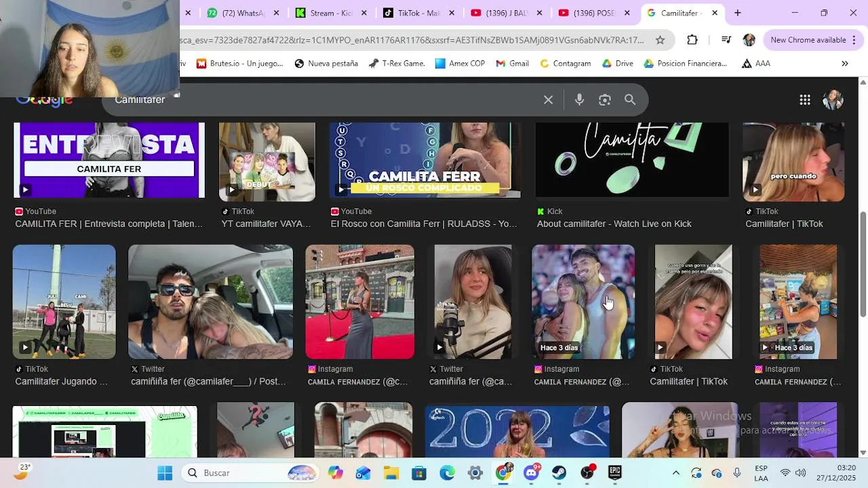Open the media controls icon in Chrome toolbar
This screenshot has width=868, height=488.
click(726, 40)
